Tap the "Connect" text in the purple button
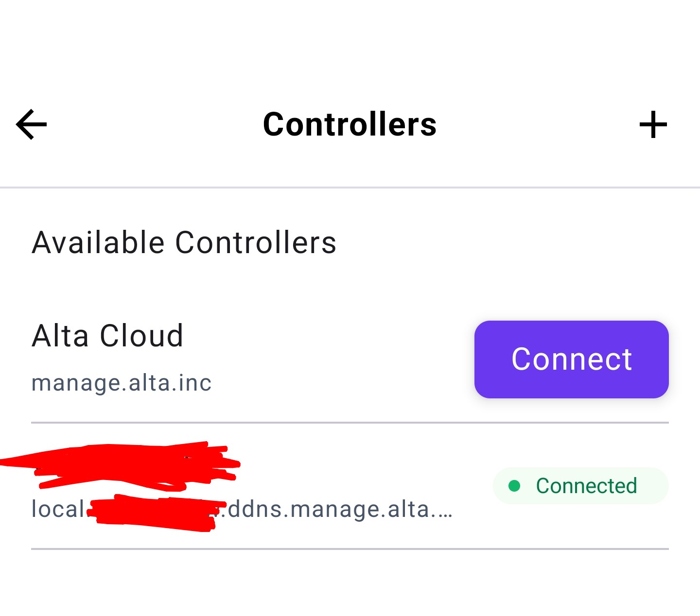The width and height of the screenshot is (700, 616). tap(571, 359)
